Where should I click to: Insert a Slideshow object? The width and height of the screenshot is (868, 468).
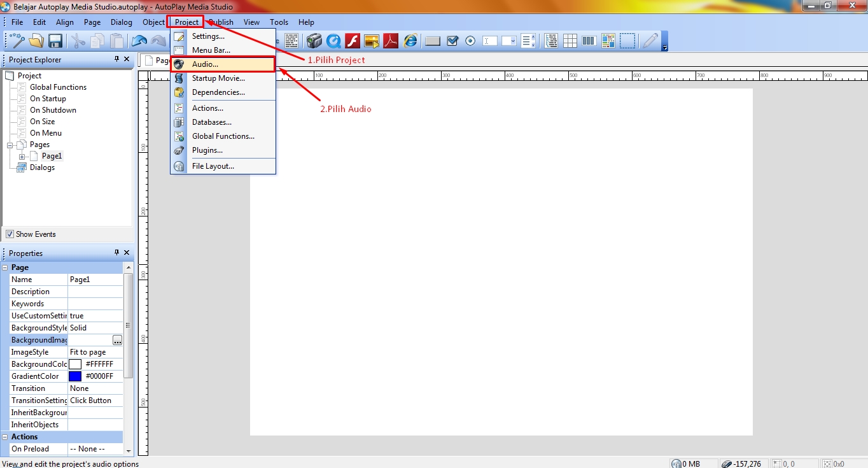point(372,41)
